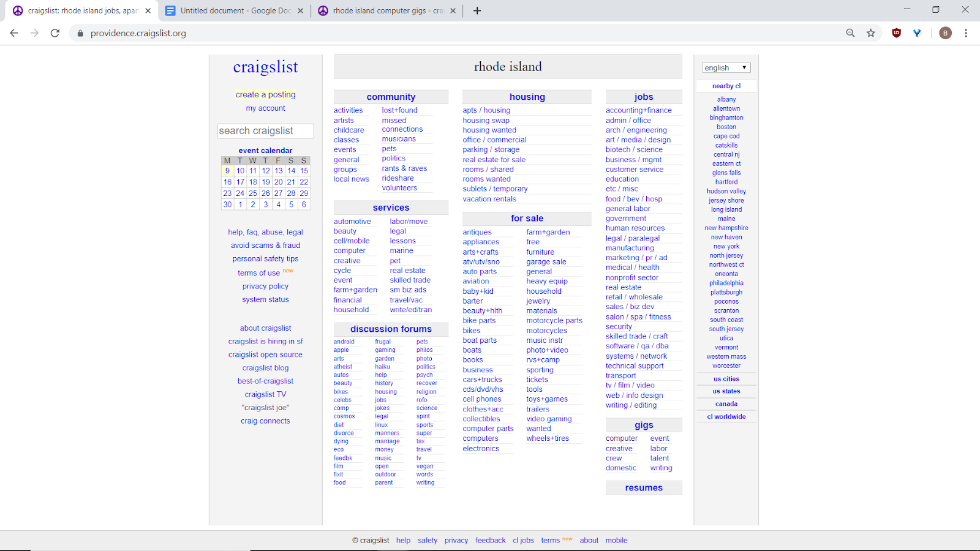
Task: Click the search craigslist input field
Action: [266, 131]
